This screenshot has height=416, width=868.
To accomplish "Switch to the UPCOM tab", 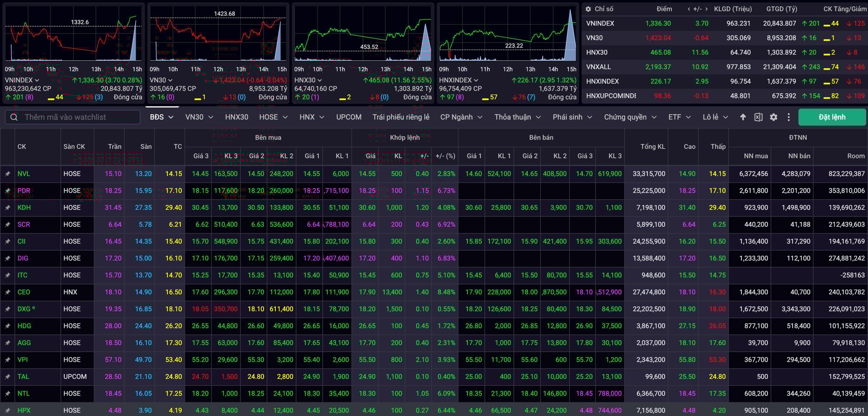I will [x=349, y=117].
